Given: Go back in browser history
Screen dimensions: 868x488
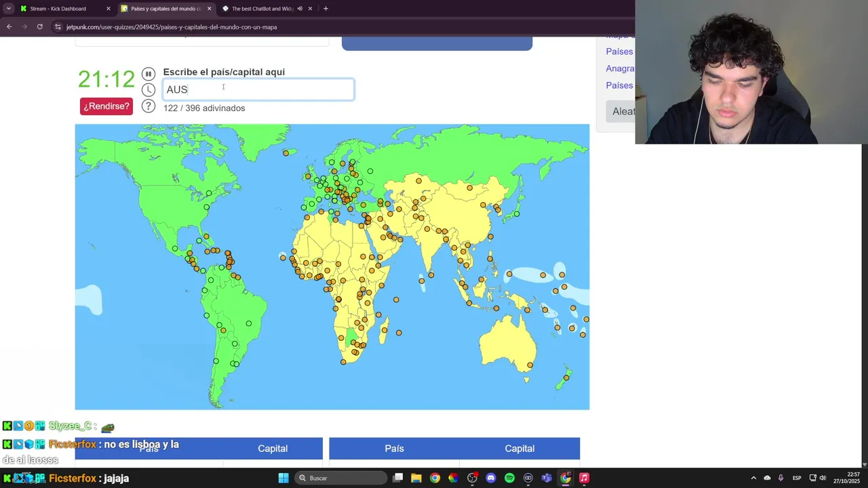Looking at the screenshot, I should point(9,27).
